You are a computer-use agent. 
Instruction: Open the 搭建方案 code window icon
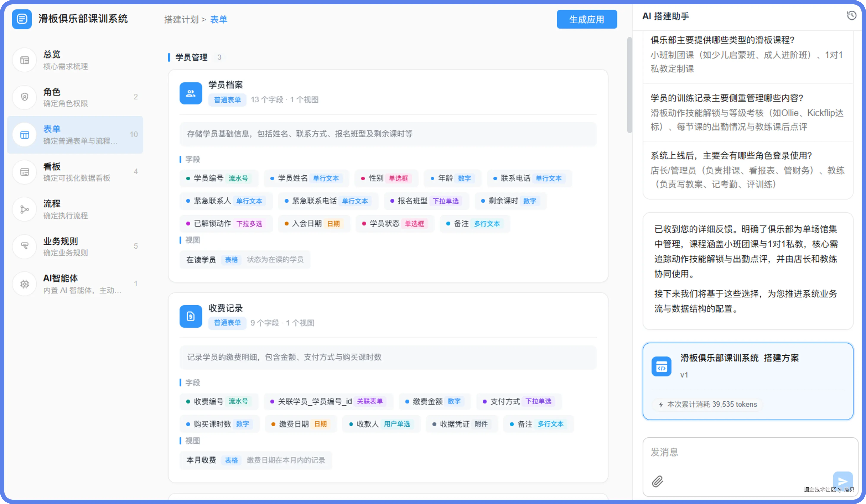661,367
